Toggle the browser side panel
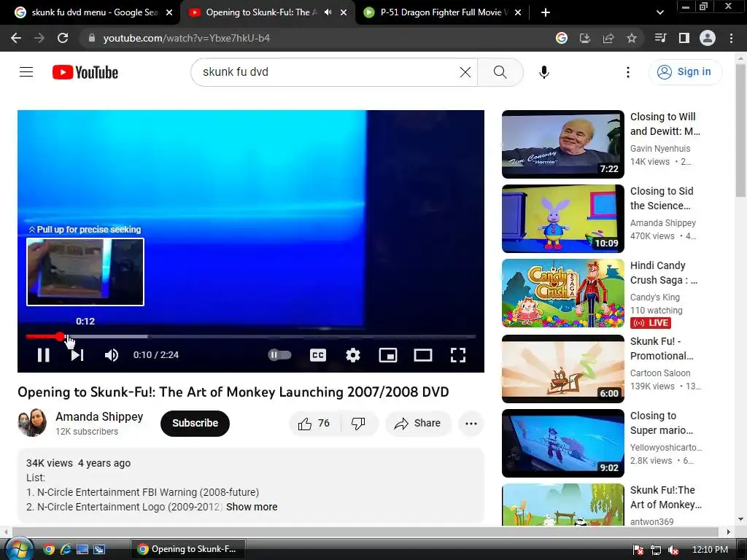 [x=684, y=38]
